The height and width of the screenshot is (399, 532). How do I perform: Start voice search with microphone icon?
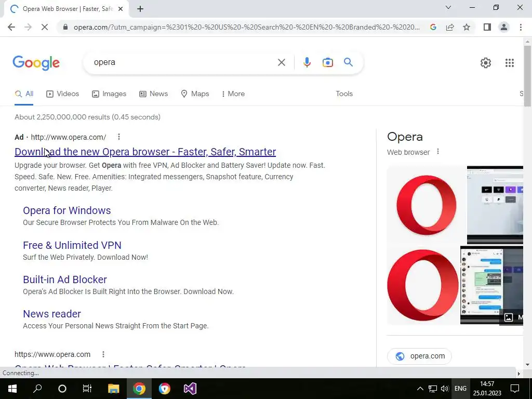click(307, 62)
